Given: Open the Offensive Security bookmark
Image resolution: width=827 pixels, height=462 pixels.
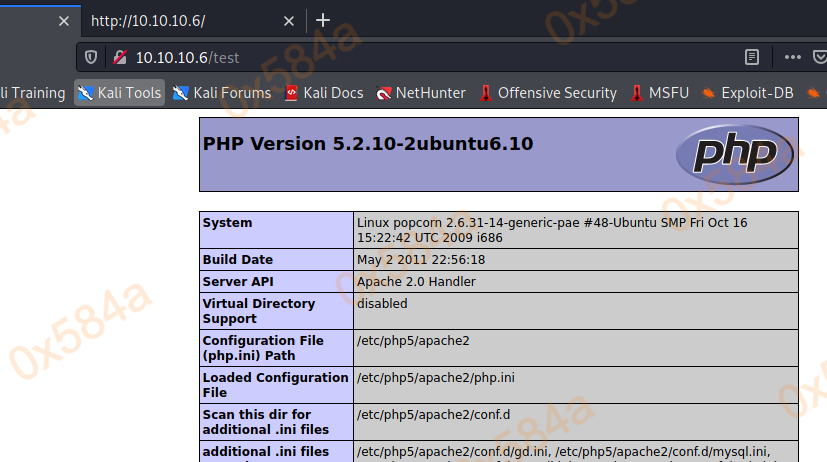Looking at the screenshot, I should 547,93.
